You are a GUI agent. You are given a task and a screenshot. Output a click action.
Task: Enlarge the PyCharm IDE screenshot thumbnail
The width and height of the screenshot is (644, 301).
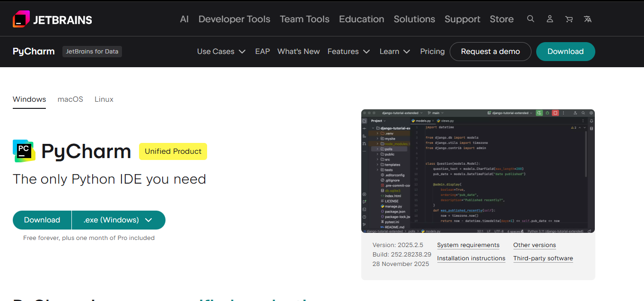click(x=478, y=171)
